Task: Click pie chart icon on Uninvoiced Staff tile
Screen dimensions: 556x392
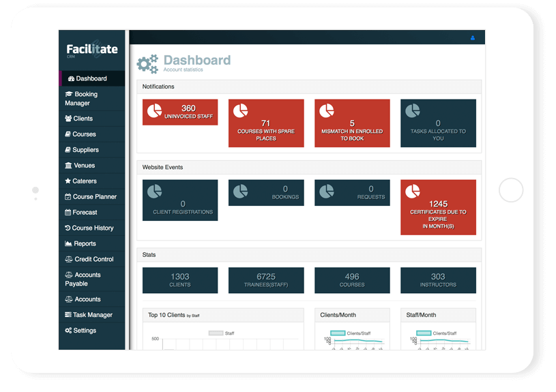Action: coord(154,110)
